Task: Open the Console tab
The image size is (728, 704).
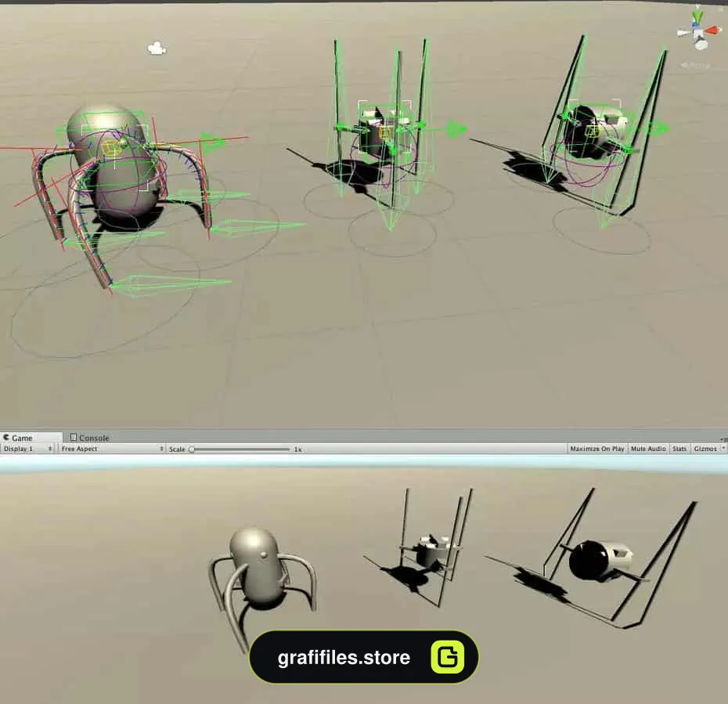Action: (x=89, y=438)
